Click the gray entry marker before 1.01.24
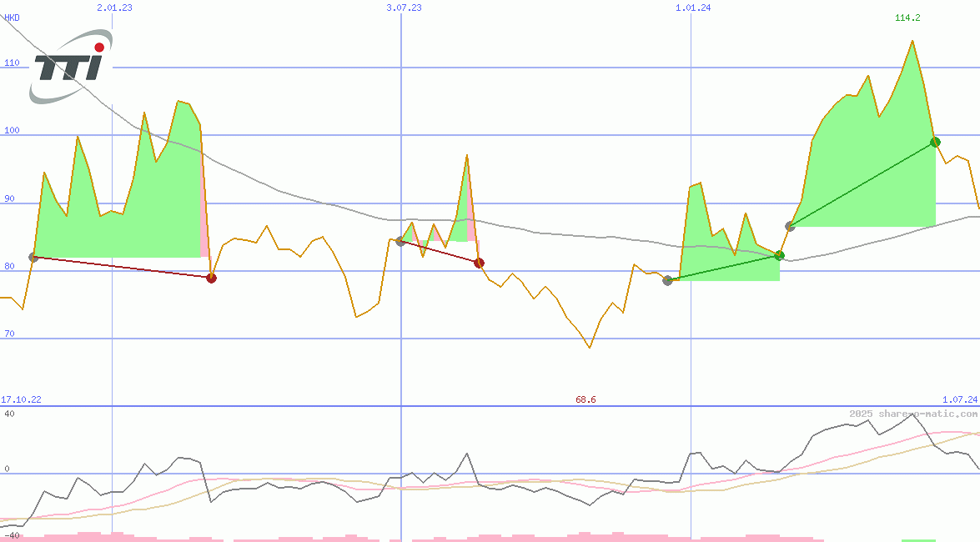 pos(667,280)
